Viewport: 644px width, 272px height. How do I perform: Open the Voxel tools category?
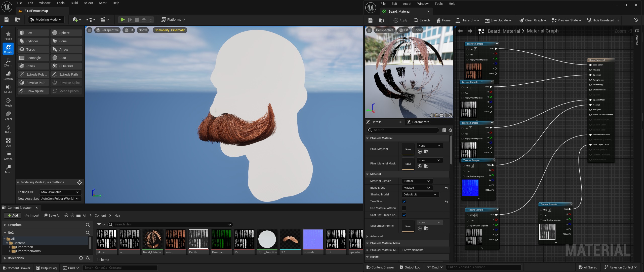(8, 115)
